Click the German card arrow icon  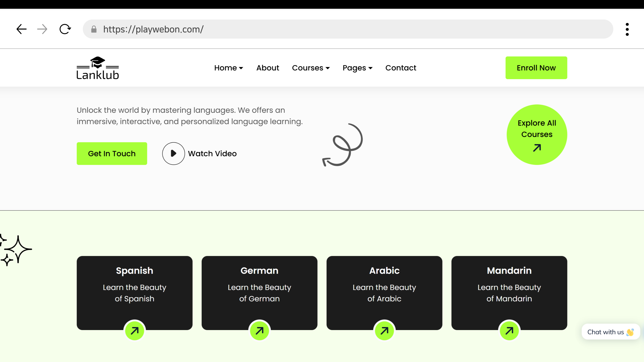click(x=259, y=331)
